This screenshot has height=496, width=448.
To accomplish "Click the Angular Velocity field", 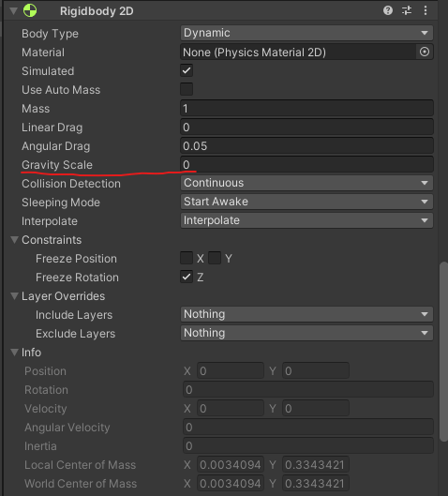I will coord(308,427).
